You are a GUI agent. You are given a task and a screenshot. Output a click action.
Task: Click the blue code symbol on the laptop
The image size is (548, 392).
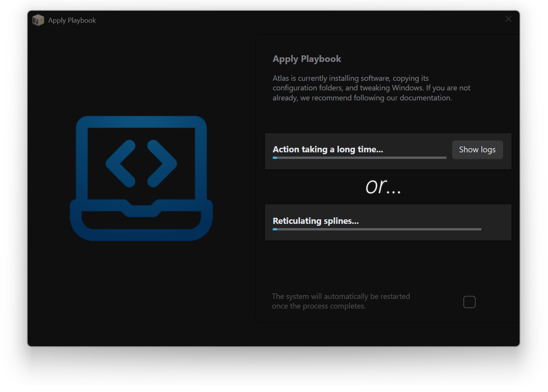141,163
